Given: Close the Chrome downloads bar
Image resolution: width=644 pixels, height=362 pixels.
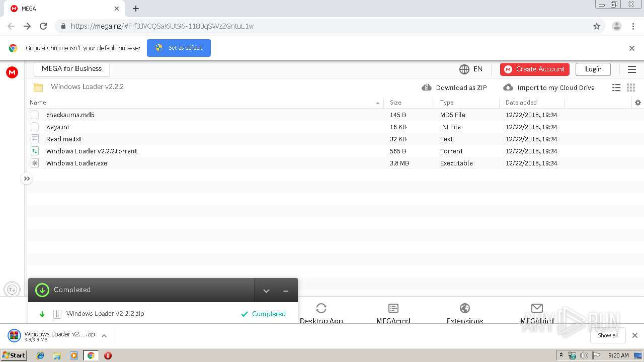Looking at the screenshot, I should [x=635, y=335].
